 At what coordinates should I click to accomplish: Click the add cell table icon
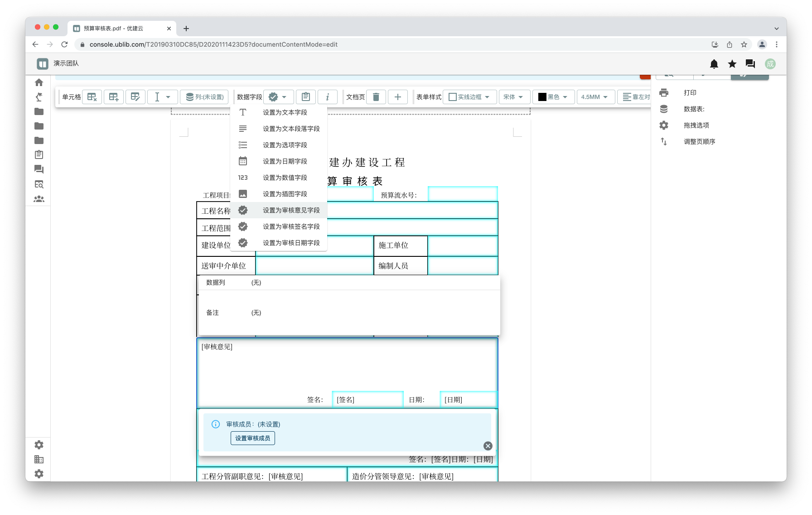tap(114, 97)
